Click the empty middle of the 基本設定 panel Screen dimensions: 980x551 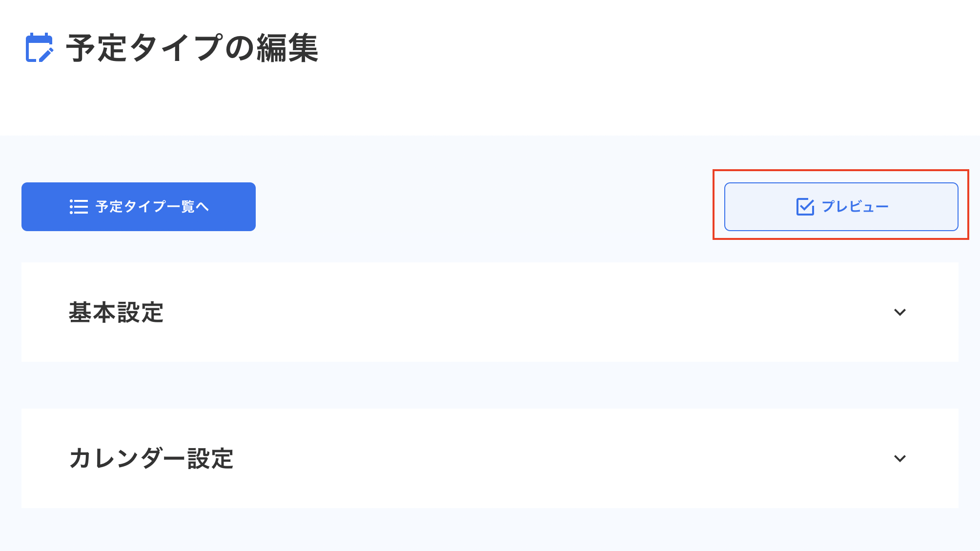click(x=488, y=312)
